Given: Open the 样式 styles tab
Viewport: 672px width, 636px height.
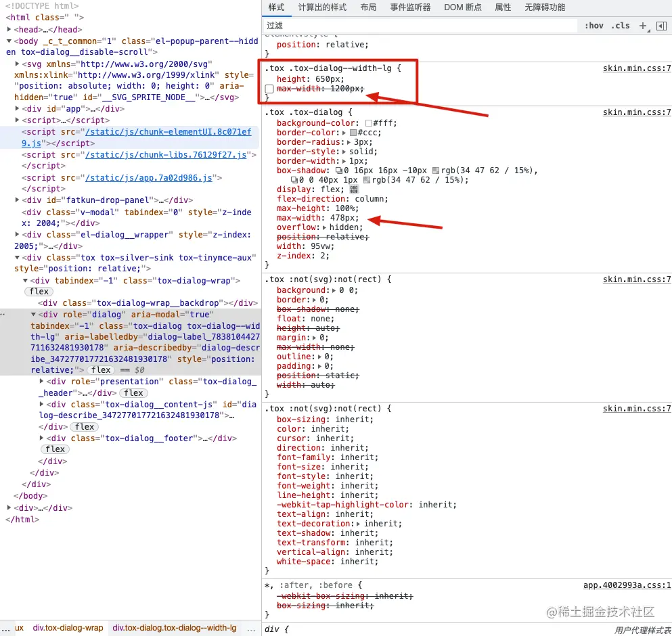Looking at the screenshot, I should point(276,7).
